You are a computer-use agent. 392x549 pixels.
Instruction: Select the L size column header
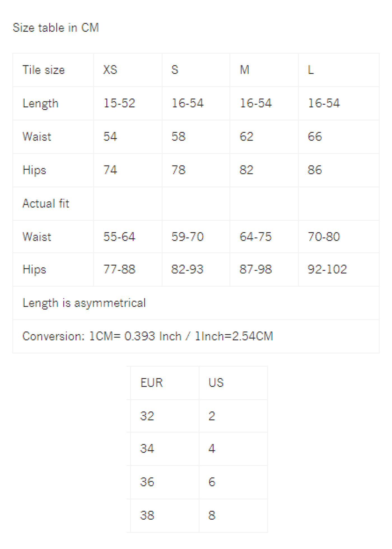(311, 70)
